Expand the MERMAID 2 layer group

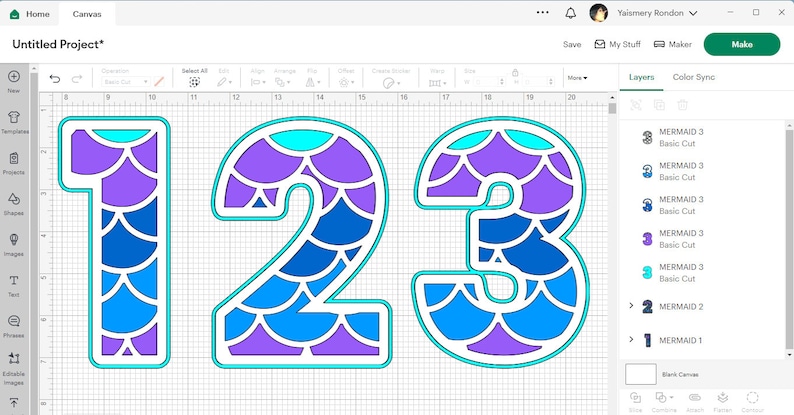(631, 305)
